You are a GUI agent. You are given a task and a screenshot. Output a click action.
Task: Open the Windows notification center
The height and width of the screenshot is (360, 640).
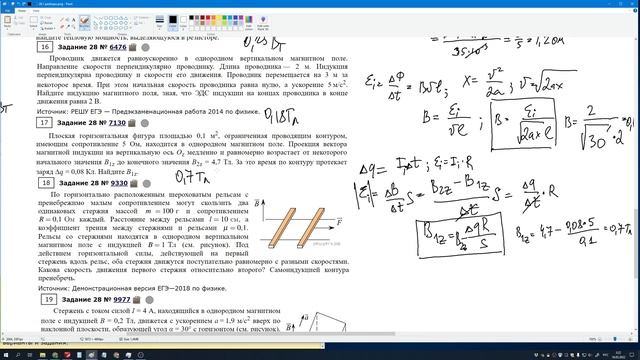tap(632, 355)
